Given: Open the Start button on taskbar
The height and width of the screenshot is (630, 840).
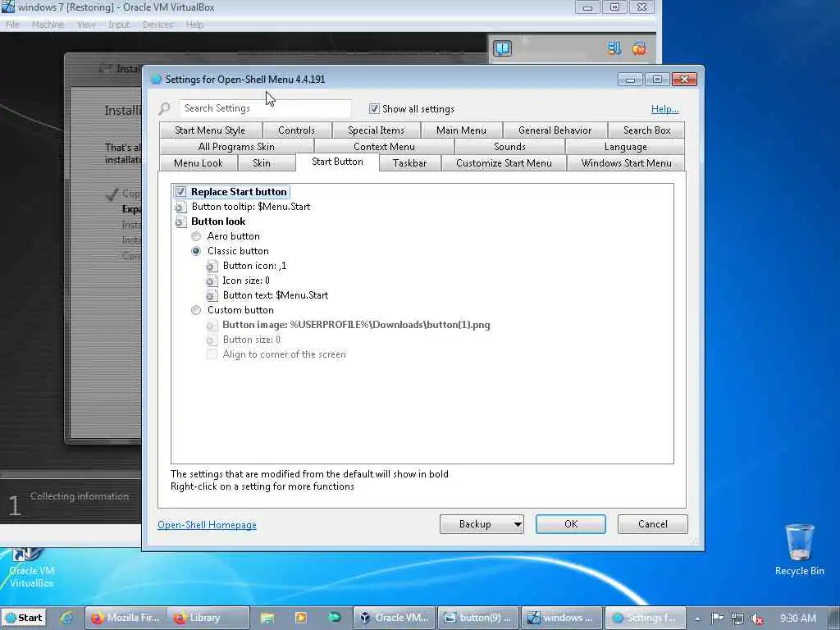Looking at the screenshot, I should point(23,618).
